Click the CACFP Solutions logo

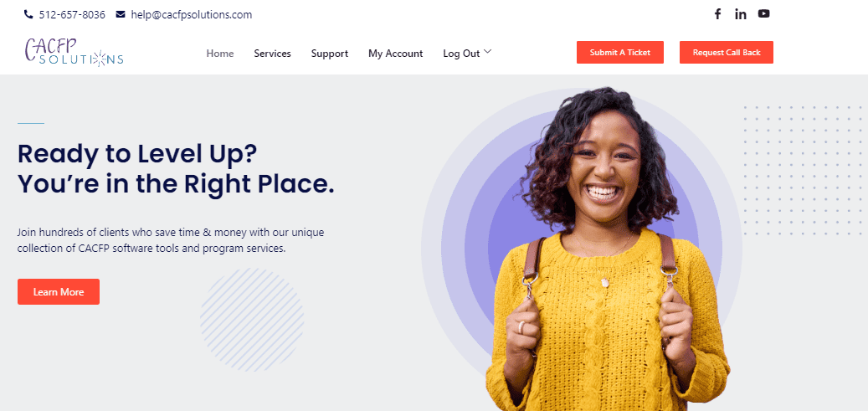(74, 53)
